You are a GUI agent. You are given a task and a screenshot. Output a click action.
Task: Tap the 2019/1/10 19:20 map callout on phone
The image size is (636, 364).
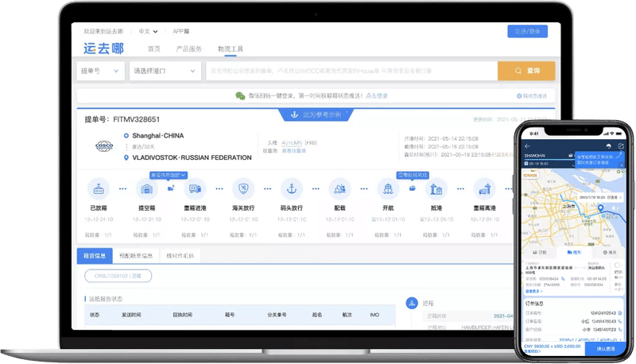[x=600, y=197]
